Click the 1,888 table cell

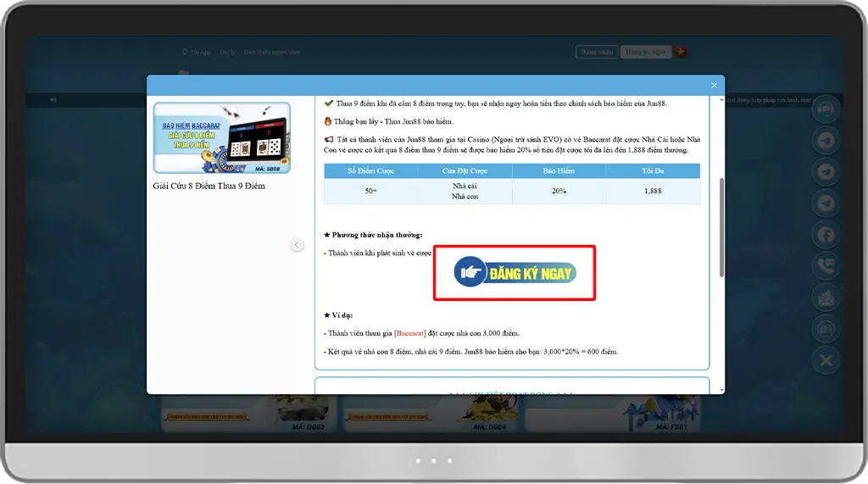click(653, 191)
